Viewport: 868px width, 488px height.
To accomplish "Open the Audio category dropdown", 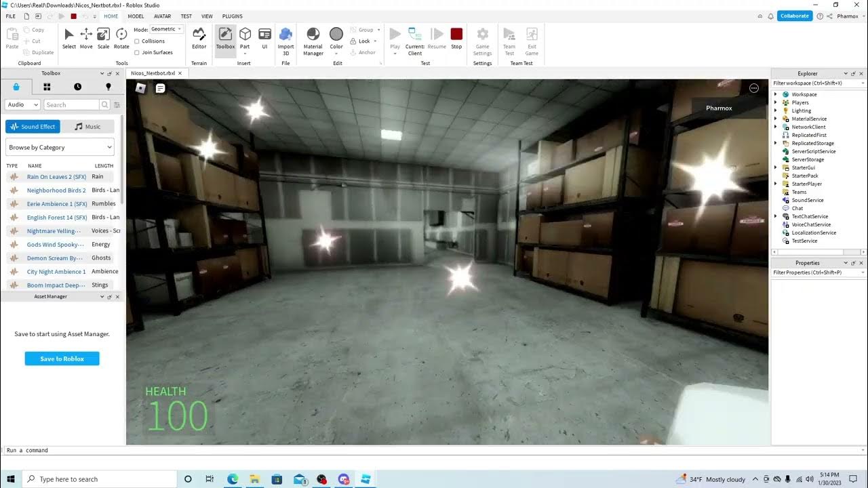I will click(x=22, y=105).
